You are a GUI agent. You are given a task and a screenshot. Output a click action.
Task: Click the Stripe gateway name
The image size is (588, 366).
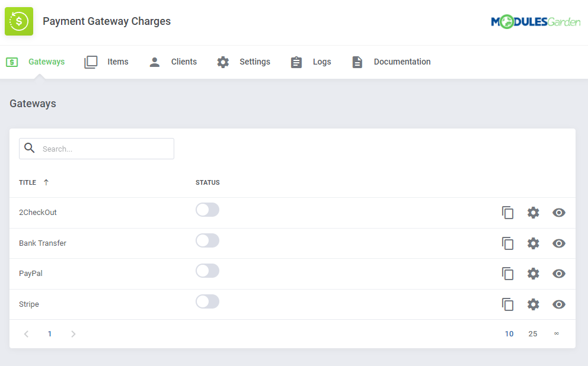29,304
